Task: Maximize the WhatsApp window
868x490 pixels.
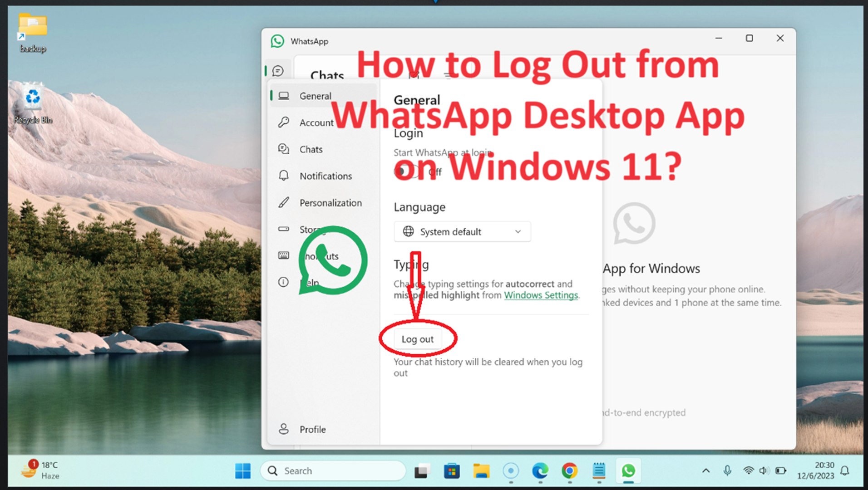Action: [750, 38]
